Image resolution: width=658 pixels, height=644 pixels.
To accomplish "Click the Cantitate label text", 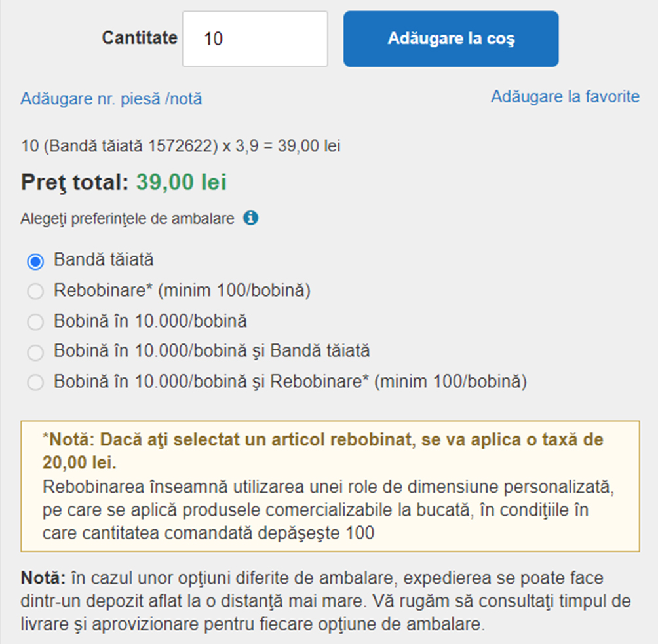I will pyautogui.click(x=140, y=38).
